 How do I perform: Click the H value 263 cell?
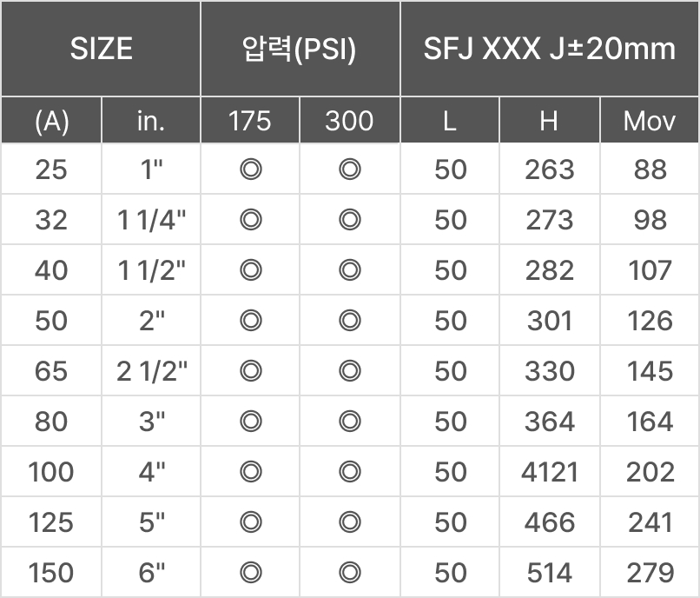[x=549, y=170]
